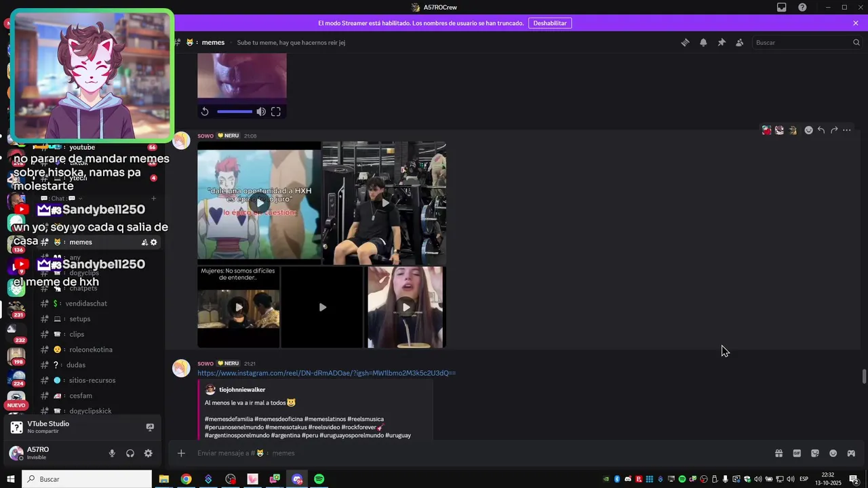
Task: Mute top video speaker icon
Action: 261,112
